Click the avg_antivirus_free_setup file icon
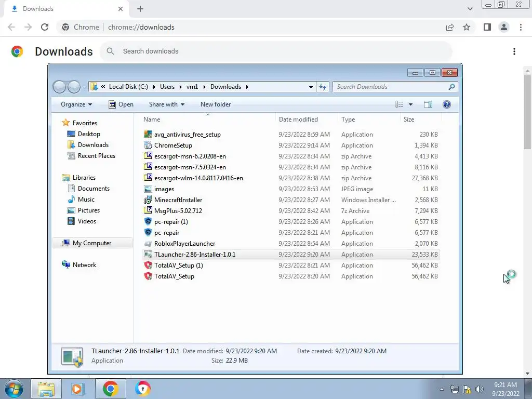This screenshot has height=399, width=532. (148, 135)
